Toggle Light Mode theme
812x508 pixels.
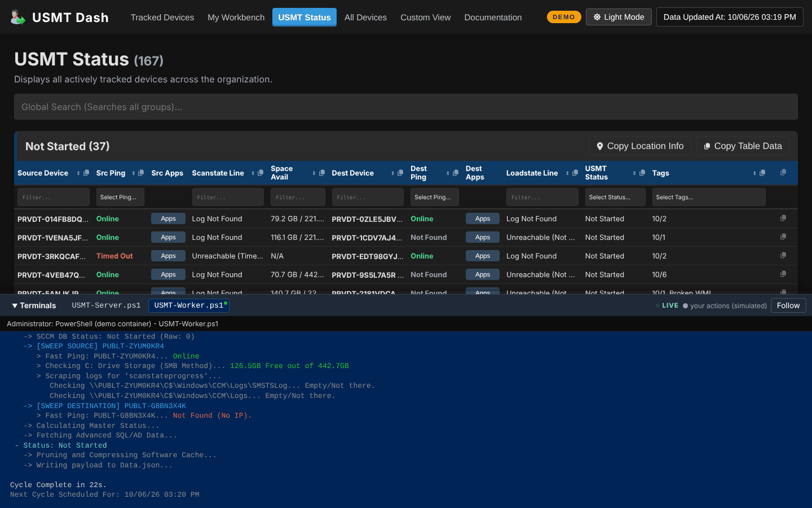pos(619,17)
